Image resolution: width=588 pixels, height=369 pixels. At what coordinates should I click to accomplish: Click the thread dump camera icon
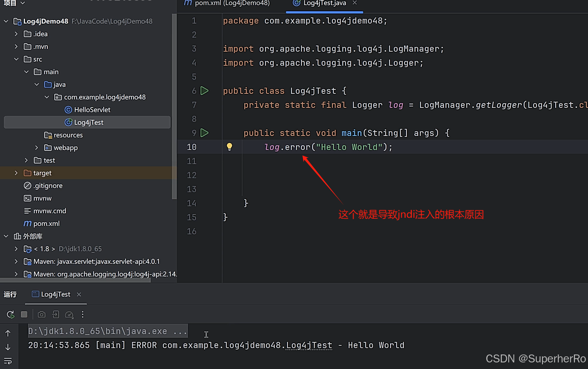tap(42, 315)
